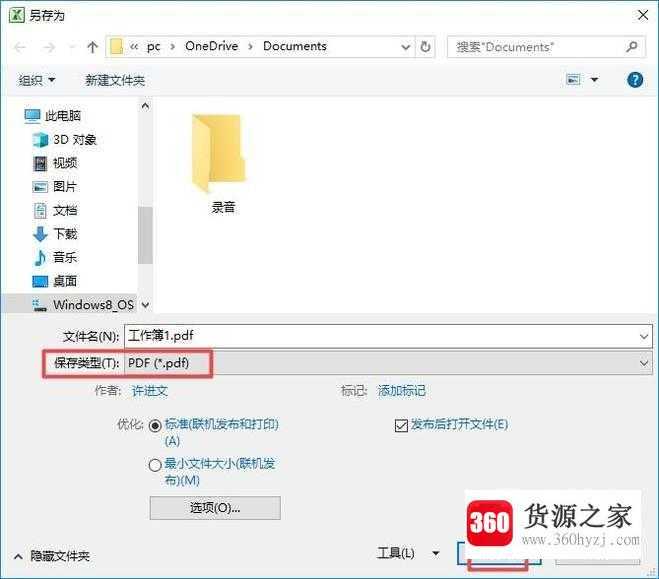659x579 pixels.
Task: Choose standard optimization radio option
Action: coord(155,426)
